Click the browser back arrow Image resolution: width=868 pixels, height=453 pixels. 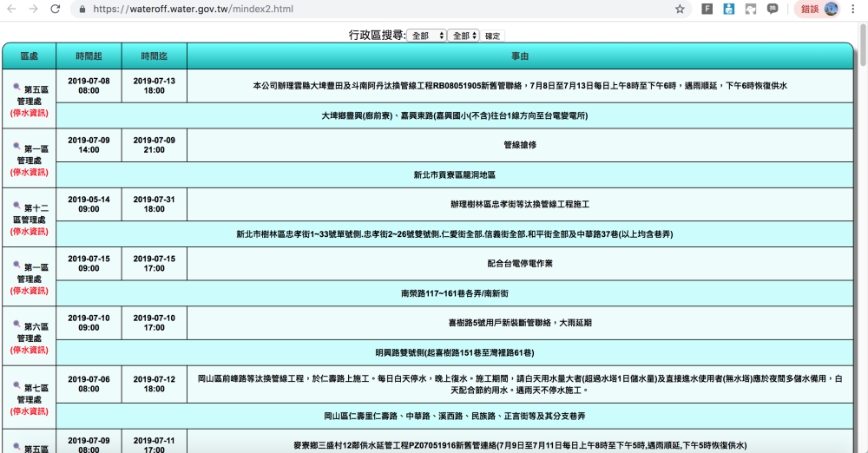11,9
